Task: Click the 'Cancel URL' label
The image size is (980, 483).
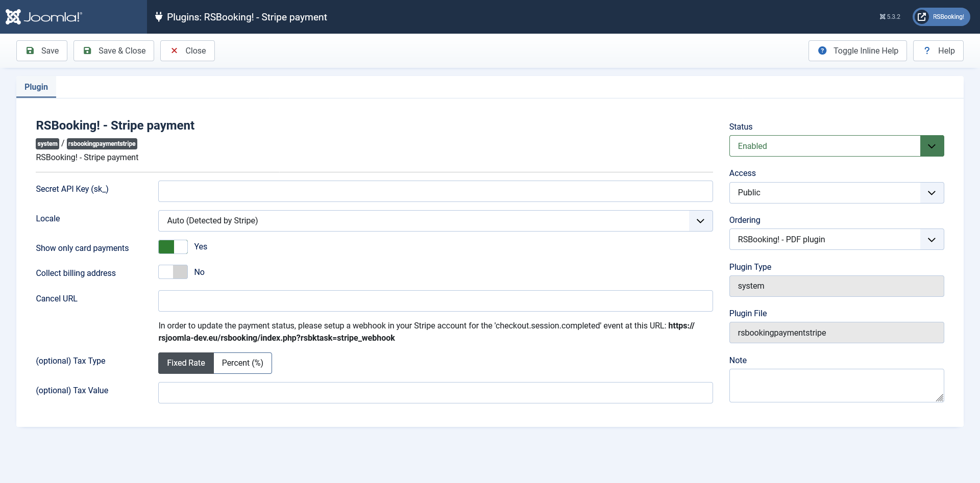Action: 57,298
